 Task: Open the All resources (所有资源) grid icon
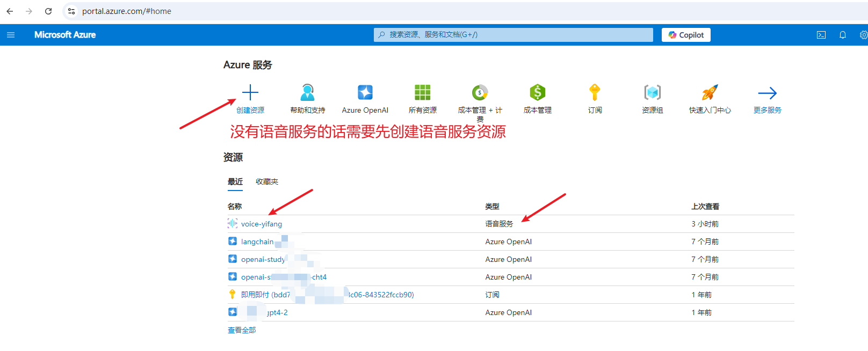[x=423, y=92]
